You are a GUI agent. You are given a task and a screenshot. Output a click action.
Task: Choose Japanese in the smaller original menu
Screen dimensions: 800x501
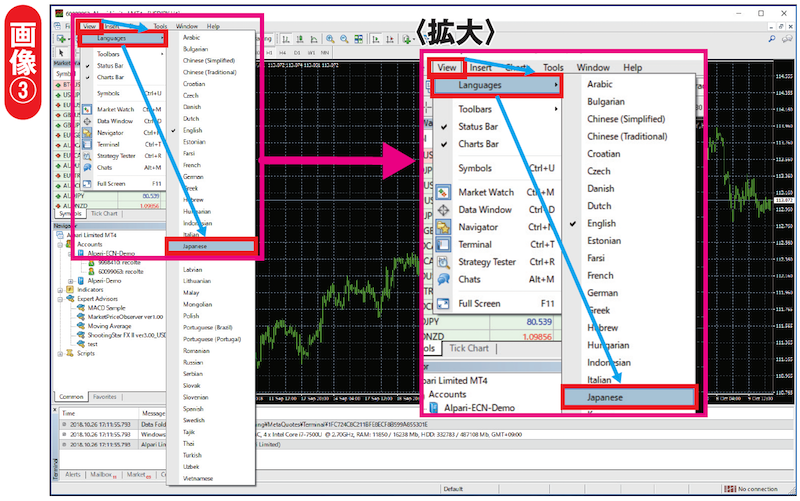(x=211, y=246)
